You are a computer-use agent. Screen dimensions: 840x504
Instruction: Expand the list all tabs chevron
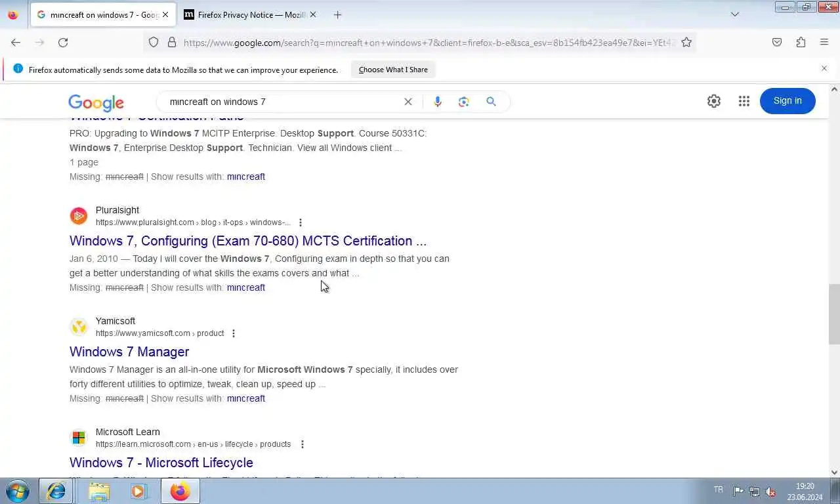point(735,14)
